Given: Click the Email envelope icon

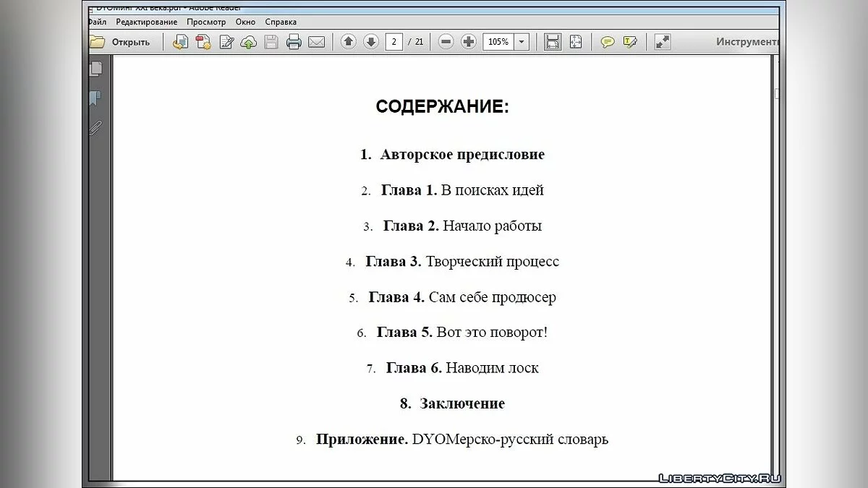Looking at the screenshot, I should [x=316, y=42].
